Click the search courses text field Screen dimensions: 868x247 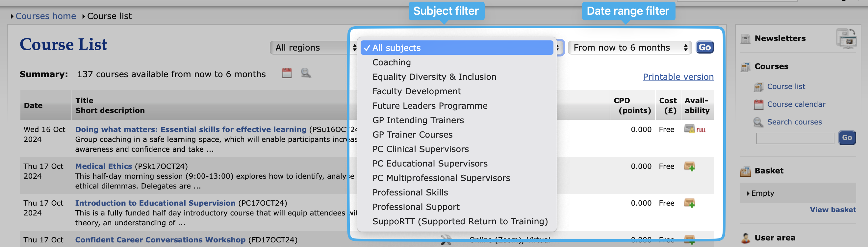pyautogui.click(x=795, y=138)
